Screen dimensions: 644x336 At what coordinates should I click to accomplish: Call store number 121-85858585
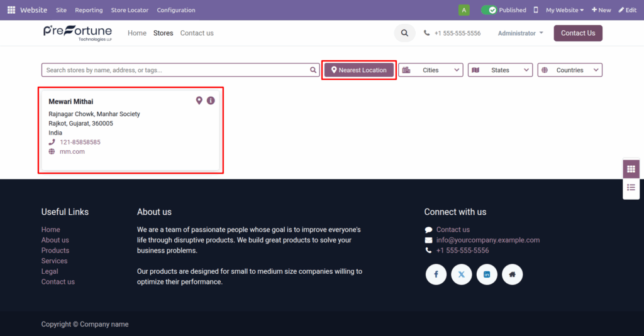pyautogui.click(x=80, y=143)
